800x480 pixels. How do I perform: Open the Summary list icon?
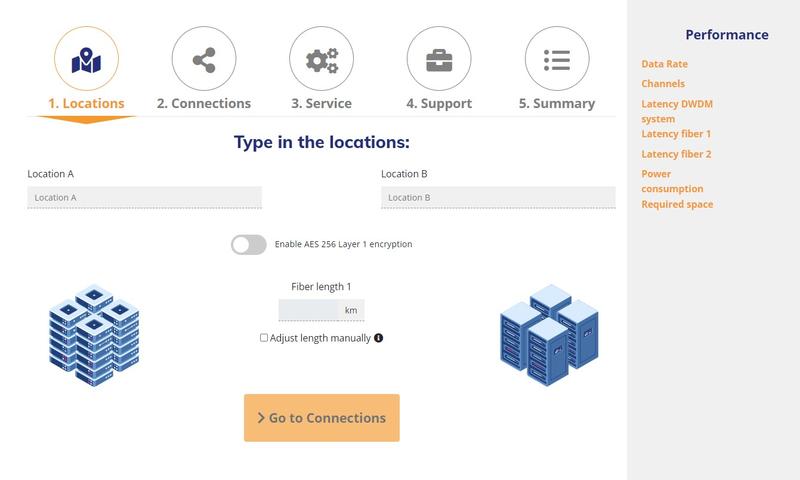pyautogui.click(x=557, y=60)
